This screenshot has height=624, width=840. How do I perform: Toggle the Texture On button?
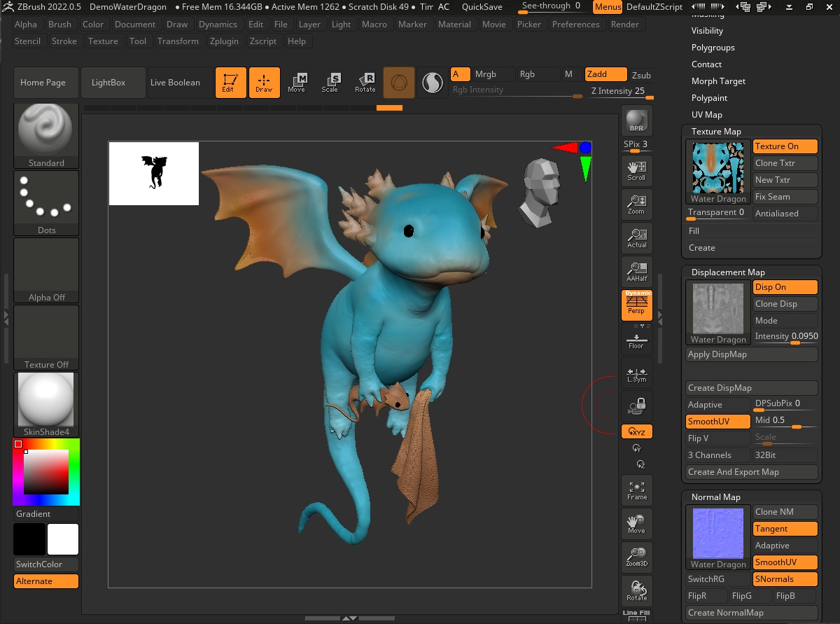[x=785, y=146]
